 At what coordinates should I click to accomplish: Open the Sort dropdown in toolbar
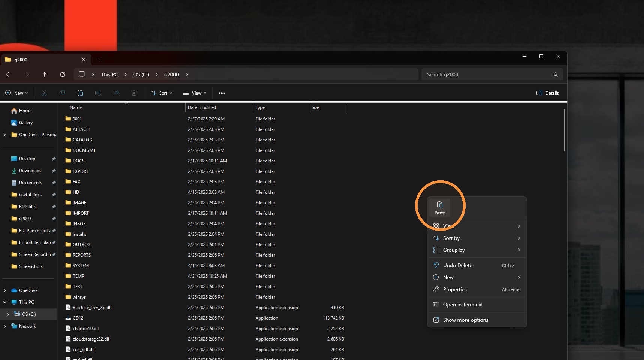tap(161, 93)
